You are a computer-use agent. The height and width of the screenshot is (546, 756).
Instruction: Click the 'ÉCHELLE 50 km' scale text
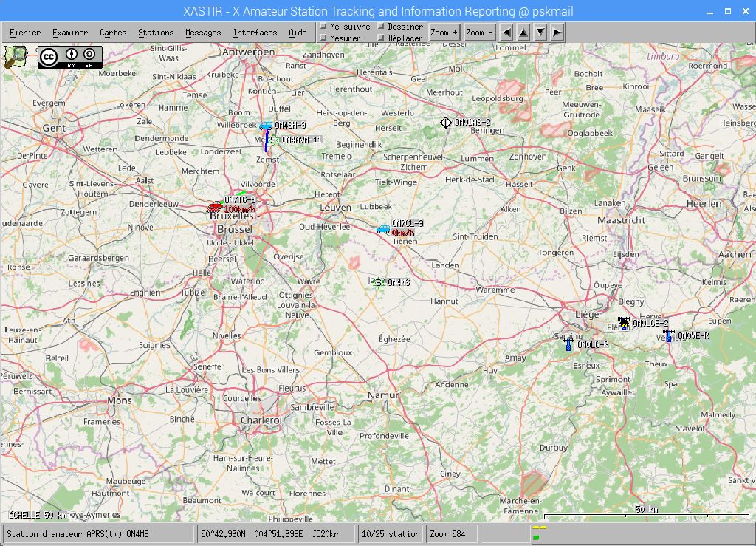pos(37,515)
